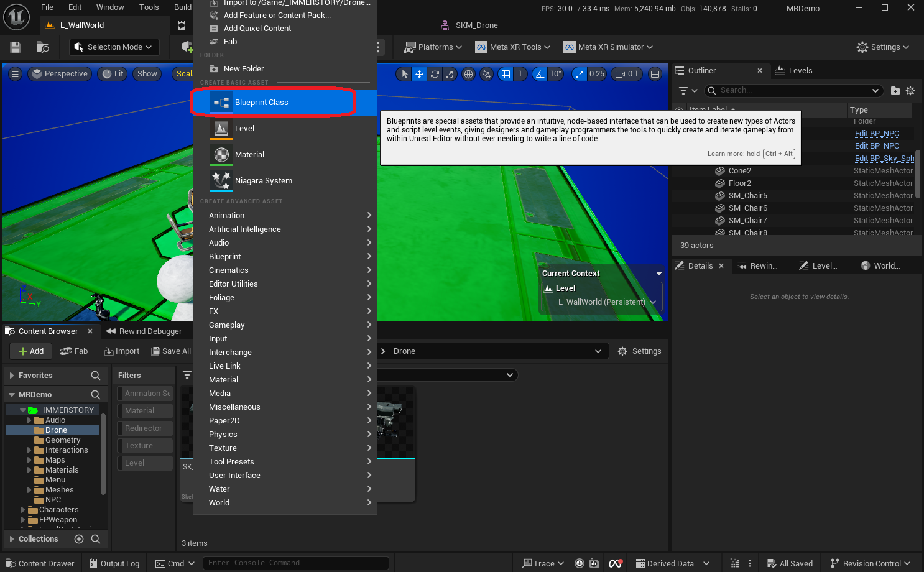Image resolution: width=924 pixels, height=572 pixels.
Task: Open the Selection Mode dropdown
Action: 114,47
